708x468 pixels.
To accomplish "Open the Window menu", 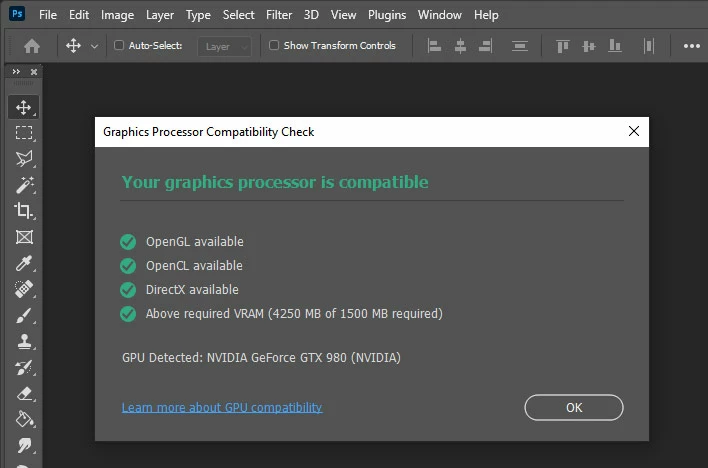I will 440,15.
